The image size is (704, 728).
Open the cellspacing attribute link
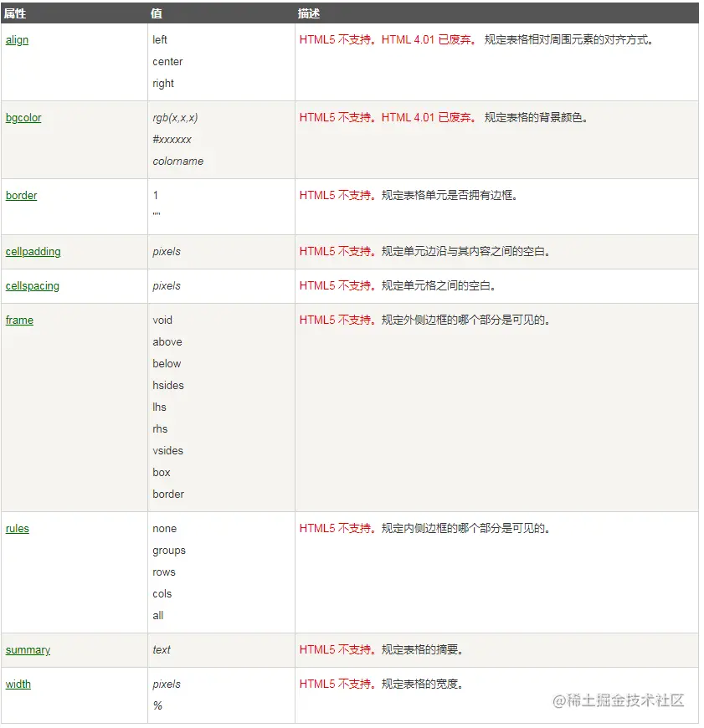coord(32,286)
